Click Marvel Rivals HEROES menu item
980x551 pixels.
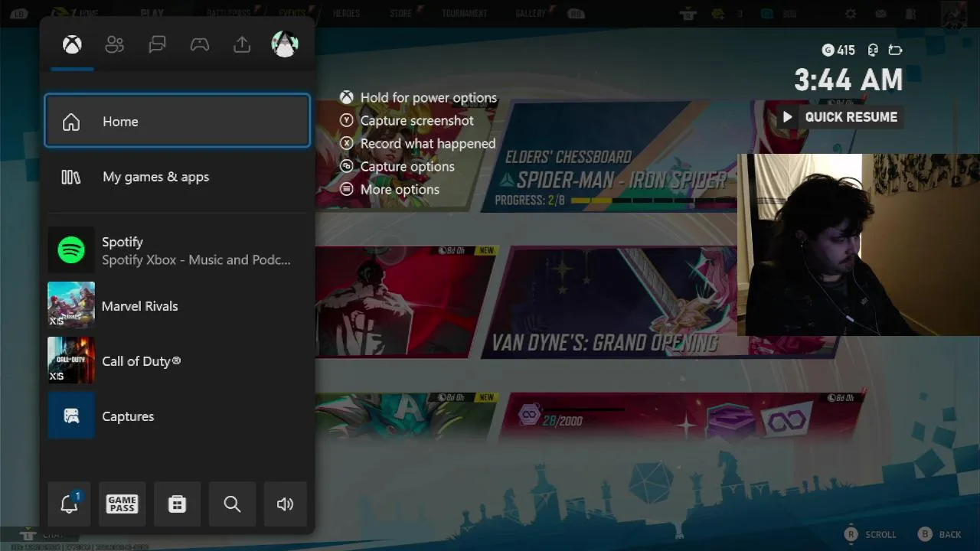pyautogui.click(x=346, y=13)
